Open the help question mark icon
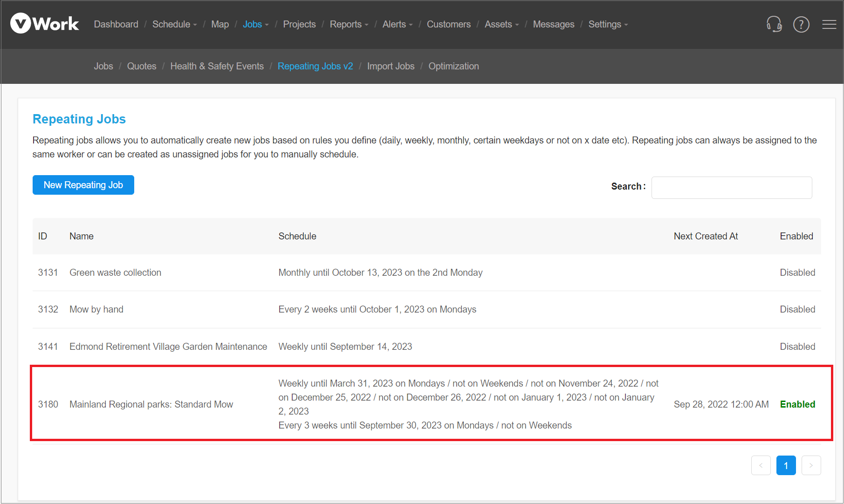This screenshot has width=844, height=504. (801, 24)
